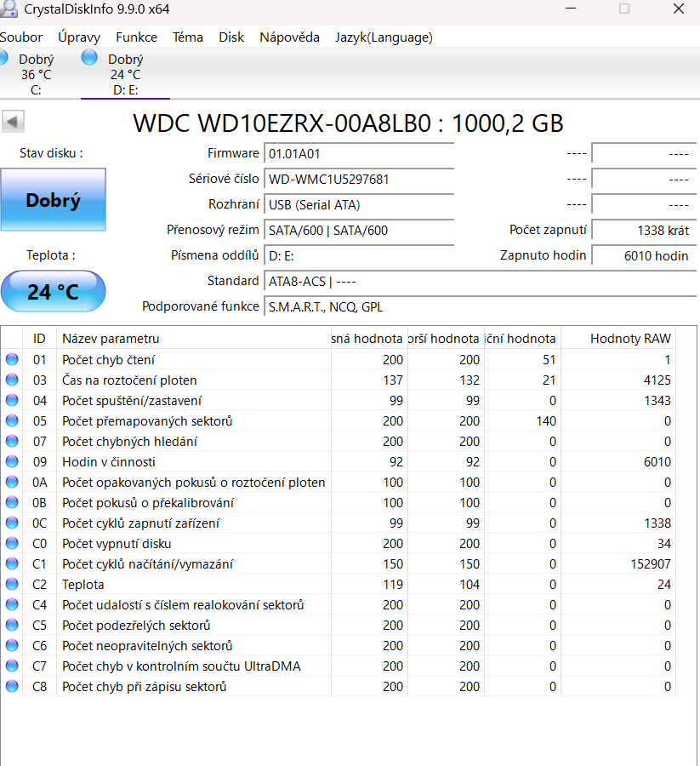Select the row Počet cyklů načítání/vymazání
The image size is (700, 766).
(x=339, y=563)
